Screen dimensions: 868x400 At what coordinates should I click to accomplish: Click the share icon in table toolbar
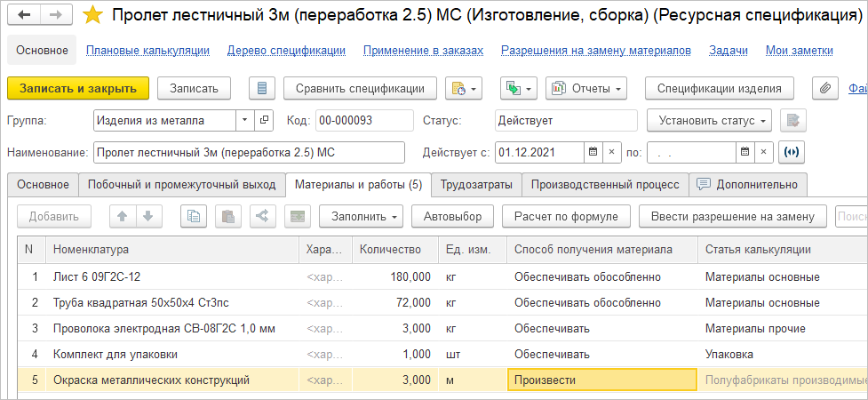point(261,216)
